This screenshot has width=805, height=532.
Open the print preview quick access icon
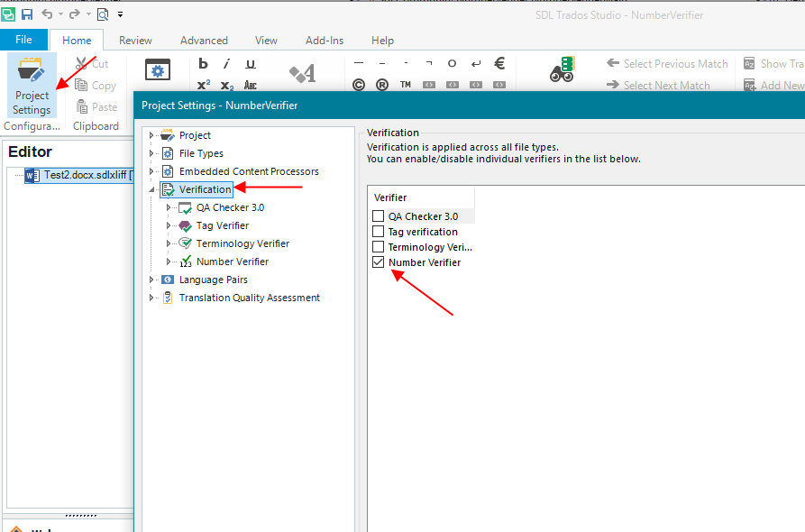click(103, 14)
